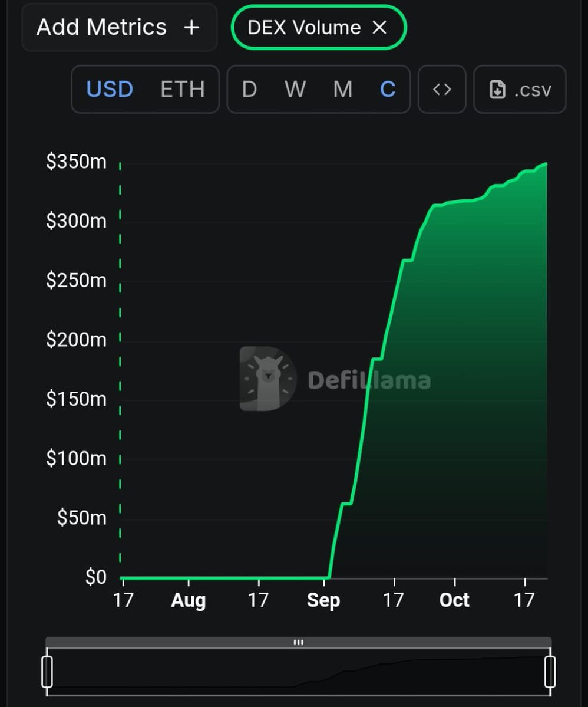Image resolution: width=588 pixels, height=707 pixels.
Task: Click the plus icon in Add Metrics
Action: tap(191, 28)
